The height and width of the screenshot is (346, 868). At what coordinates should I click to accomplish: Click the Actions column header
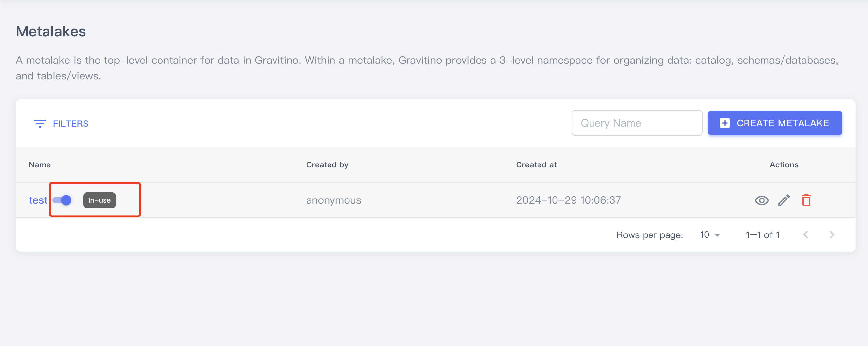pyautogui.click(x=784, y=165)
